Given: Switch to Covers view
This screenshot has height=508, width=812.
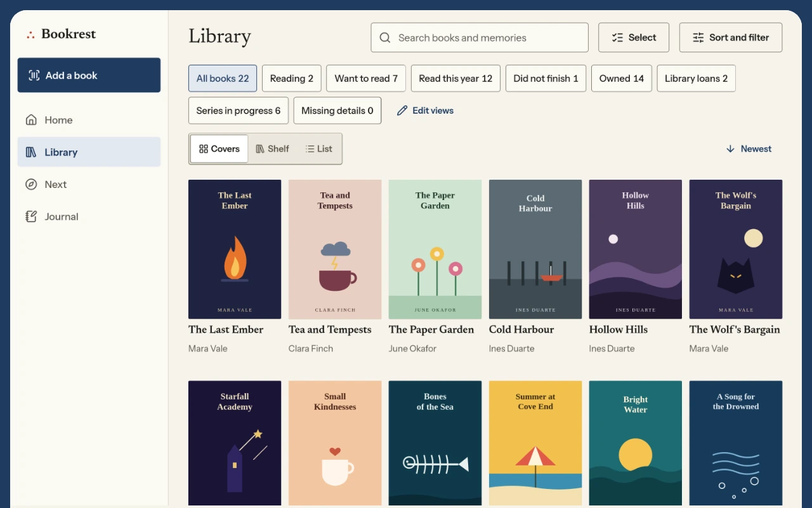Looking at the screenshot, I should point(219,149).
